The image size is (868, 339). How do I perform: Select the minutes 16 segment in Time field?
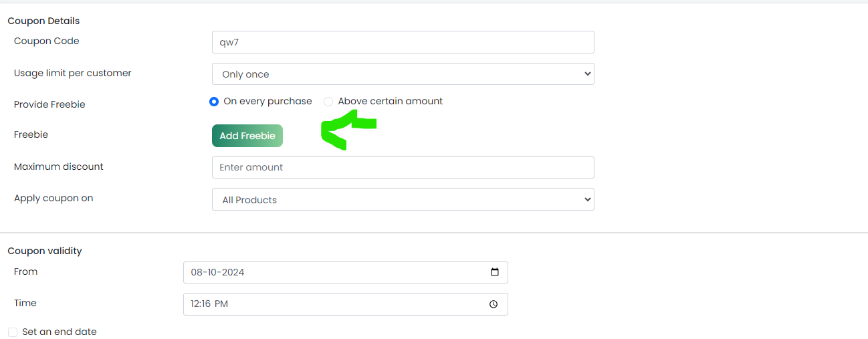coord(207,304)
